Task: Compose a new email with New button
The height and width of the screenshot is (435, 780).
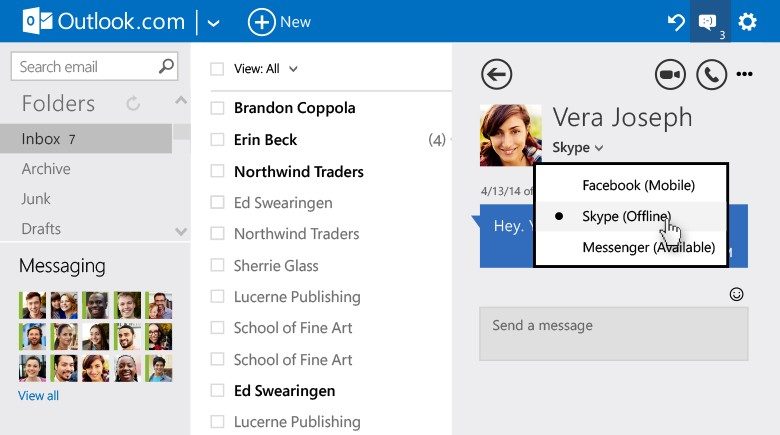Action: tap(279, 22)
